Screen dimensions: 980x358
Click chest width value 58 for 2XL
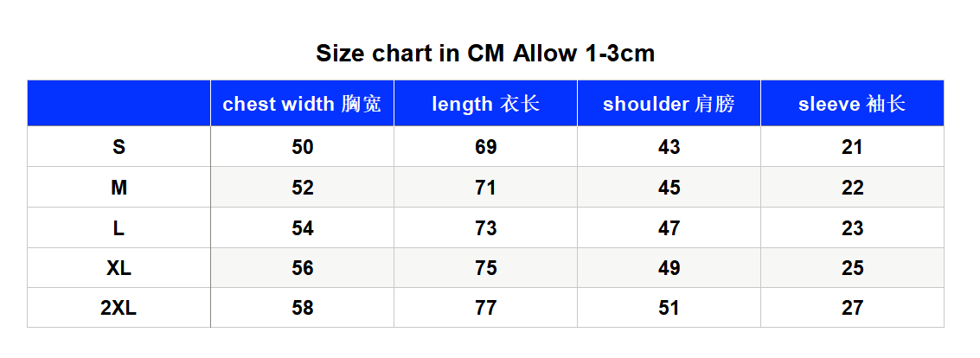pyautogui.click(x=303, y=308)
